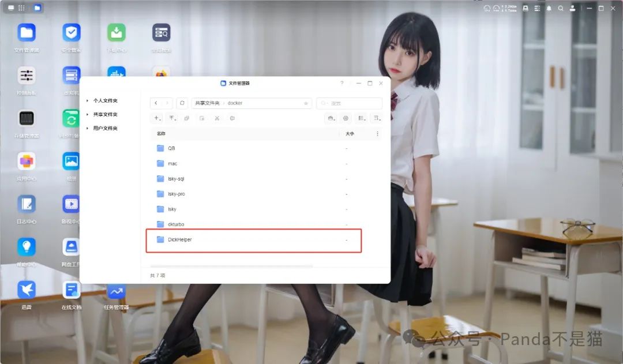Select the dkturbo folder

[x=266, y=224]
